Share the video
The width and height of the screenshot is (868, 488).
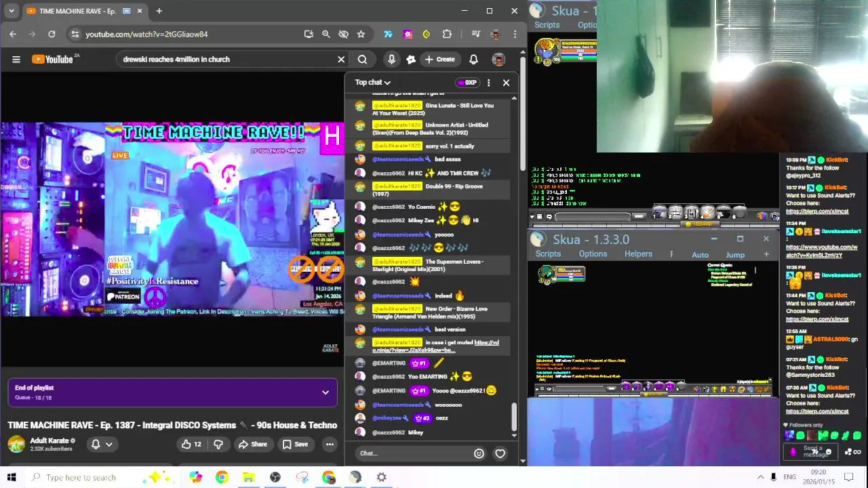point(252,445)
